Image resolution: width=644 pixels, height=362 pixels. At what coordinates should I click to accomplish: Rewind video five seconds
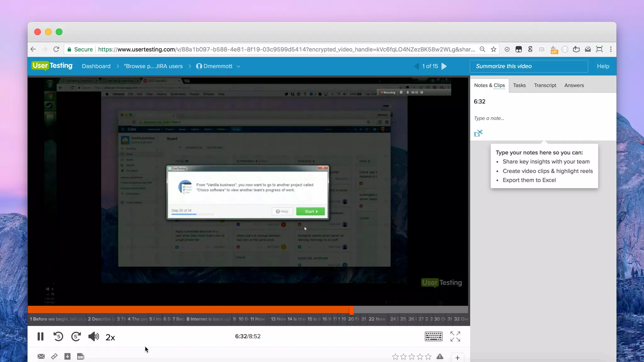click(58, 337)
